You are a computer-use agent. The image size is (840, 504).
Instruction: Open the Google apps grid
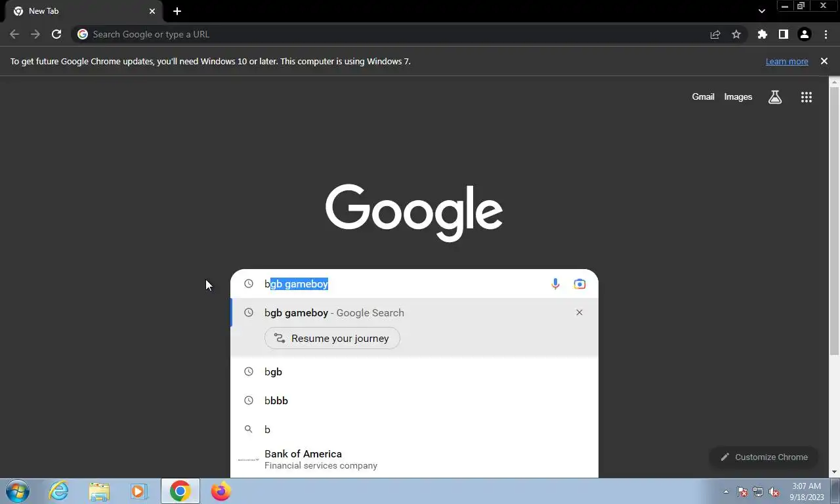807,97
